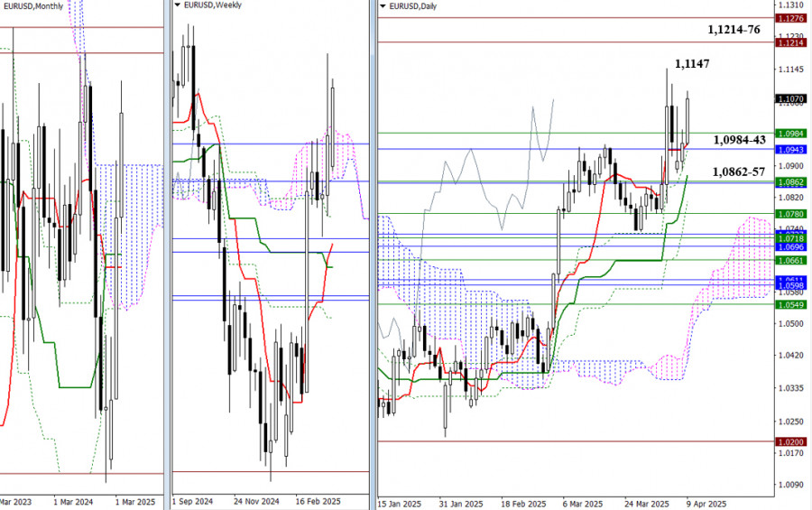Image resolution: width=812 pixels, height=510 pixels.
Task: Click the 1,0862-57 level annotation
Action: [x=738, y=172]
